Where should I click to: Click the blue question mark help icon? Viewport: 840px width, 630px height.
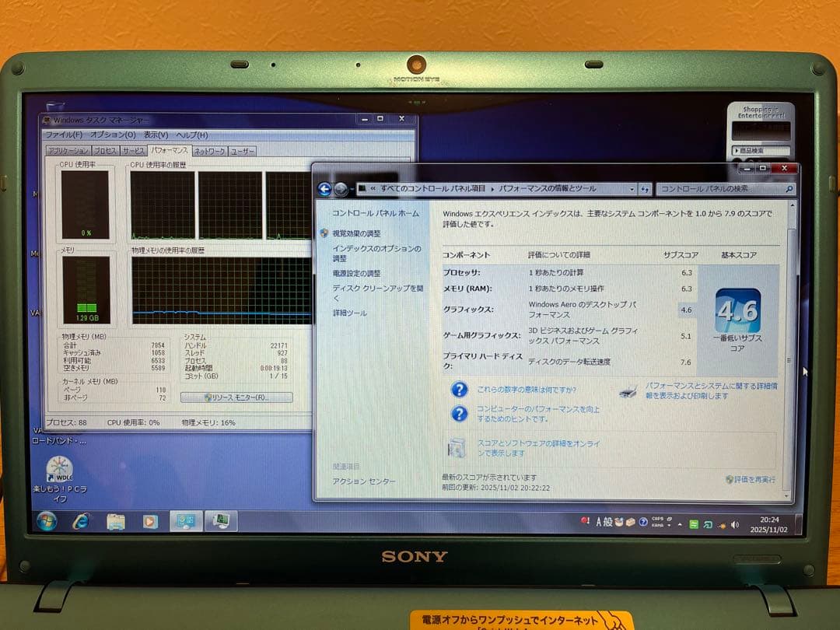460,390
